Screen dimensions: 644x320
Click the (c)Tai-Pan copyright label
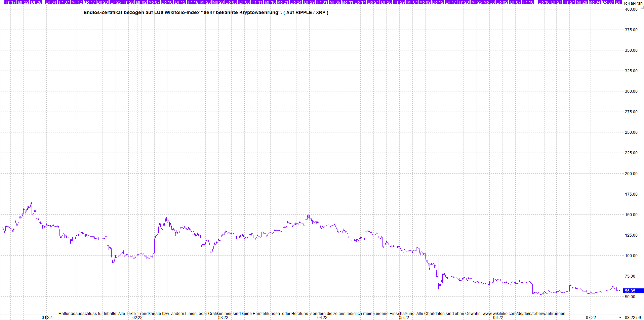633,3
